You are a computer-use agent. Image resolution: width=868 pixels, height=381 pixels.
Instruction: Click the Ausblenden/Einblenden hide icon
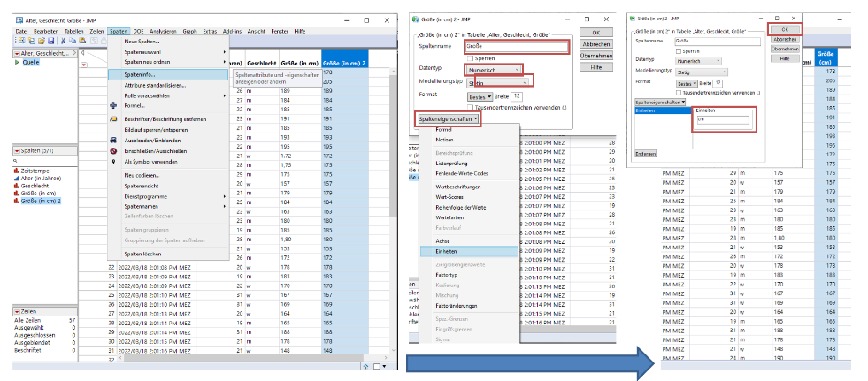[x=114, y=140]
